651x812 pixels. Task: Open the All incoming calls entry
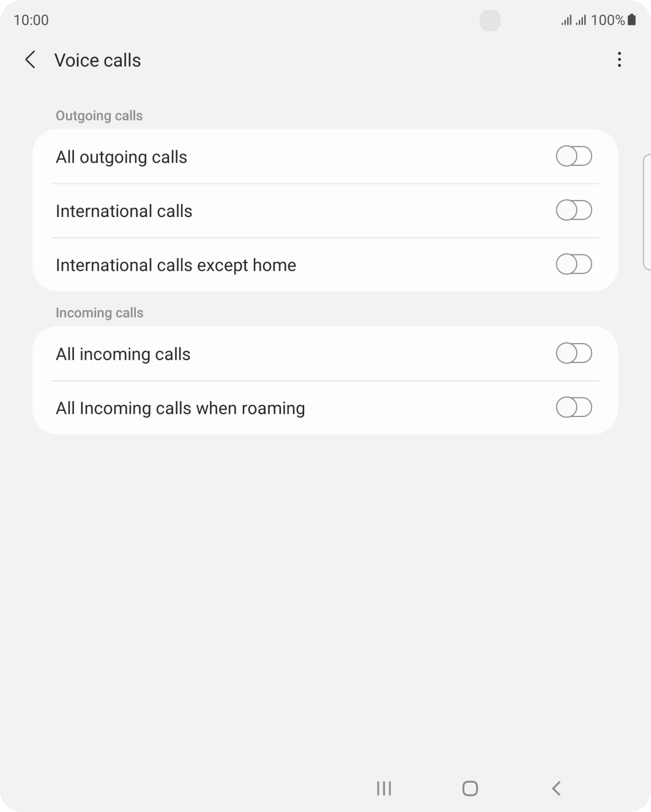(245, 353)
